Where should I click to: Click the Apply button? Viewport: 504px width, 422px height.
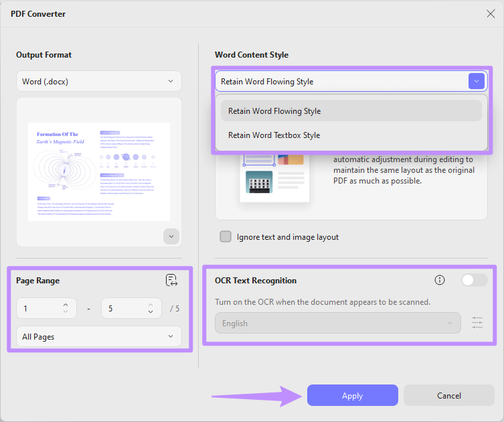(353, 395)
